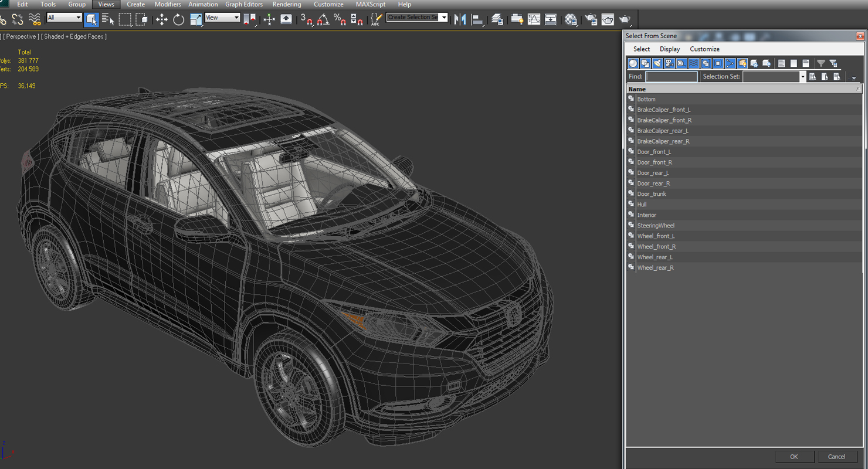Click the Cancel button
The height and width of the screenshot is (469, 868).
pyautogui.click(x=836, y=457)
